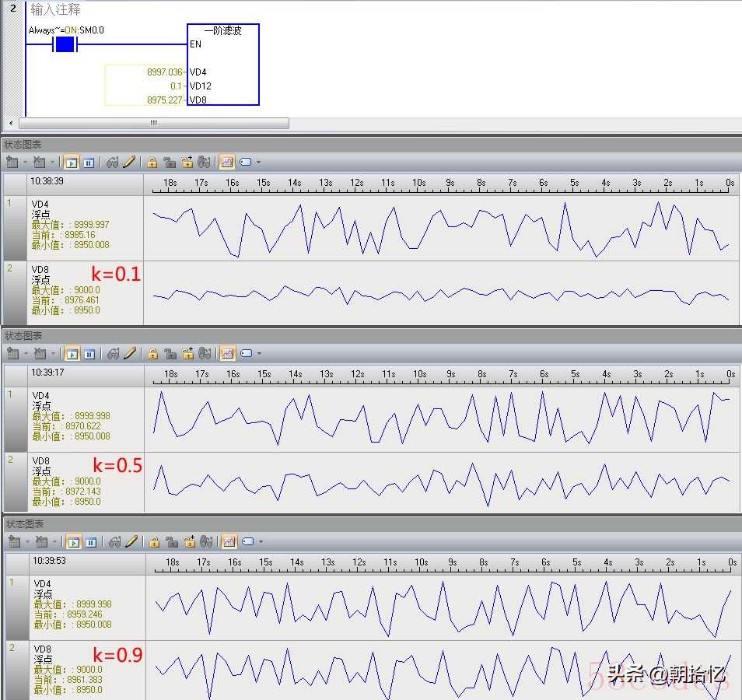
Task: Click delete row icon in 10:39:17 chart toolbar
Action: [40, 354]
